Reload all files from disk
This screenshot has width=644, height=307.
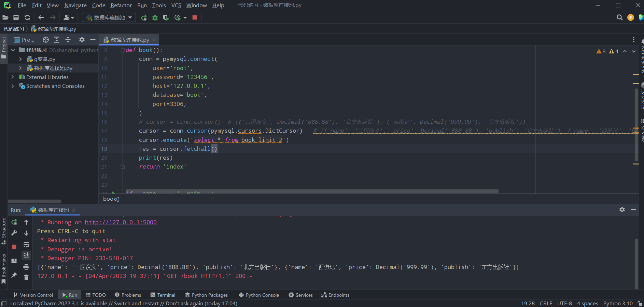coord(27,17)
